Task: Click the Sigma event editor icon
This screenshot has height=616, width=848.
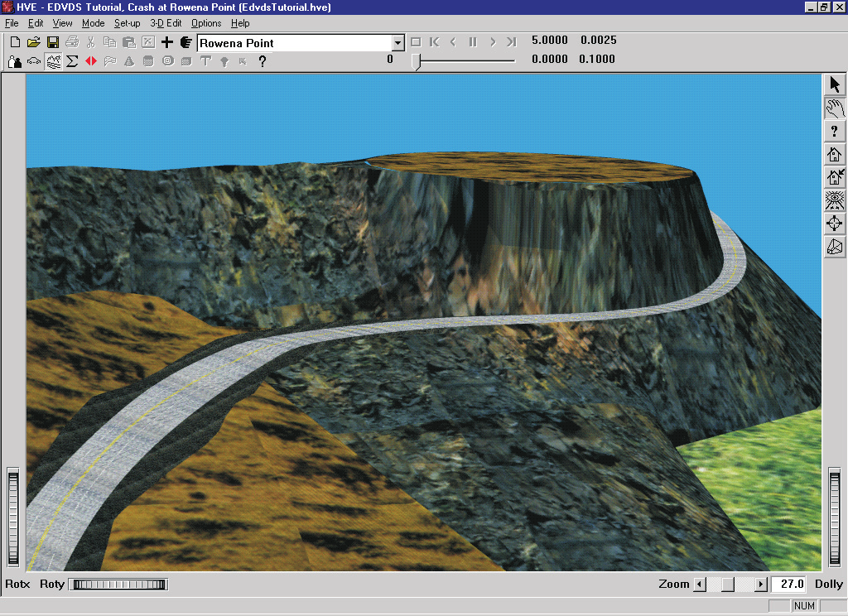Action: tap(72, 61)
